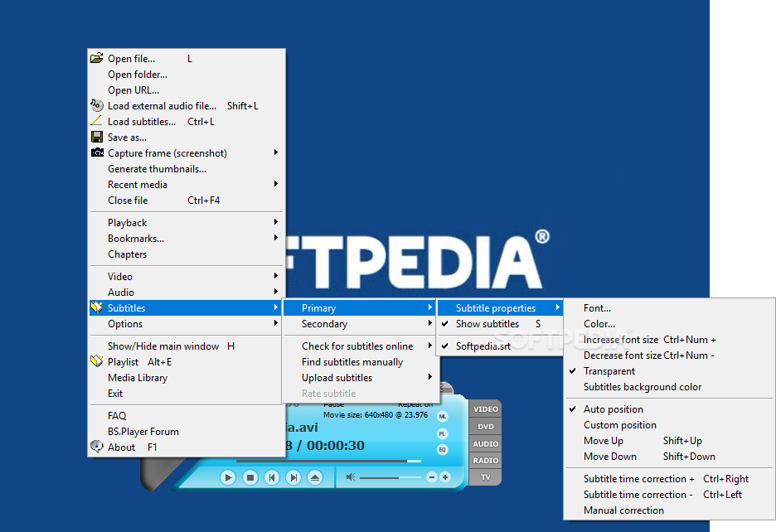Select Generate thumbnails... menu item

186,169
